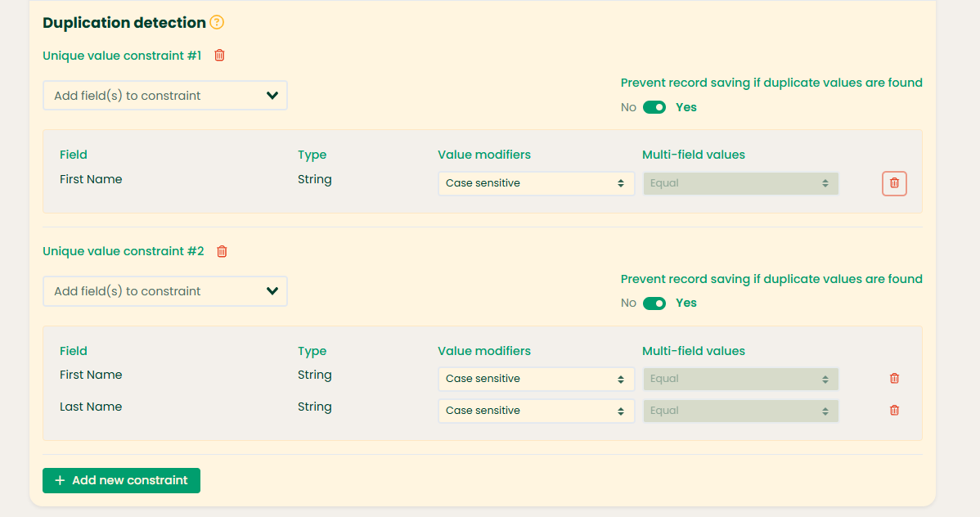This screenshot has height=517, width=980.
Task: Disable prevent record saving switch for constraint #2
Action: tap(654, 303)
